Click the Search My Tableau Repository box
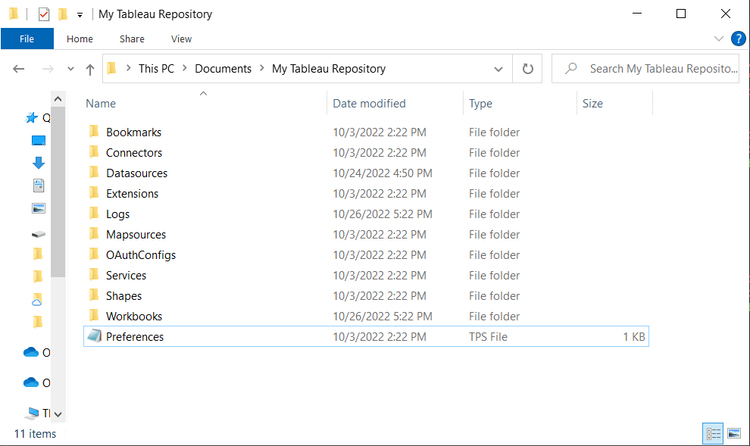The width and height of the screenshot is (750, 446). coord(645,69)
